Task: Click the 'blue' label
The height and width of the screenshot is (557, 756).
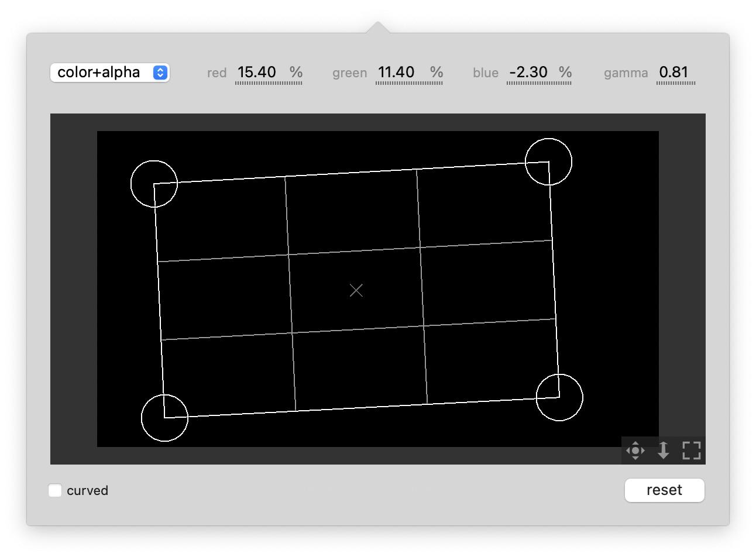Action: pyautogui.click(x=486, y=73)
